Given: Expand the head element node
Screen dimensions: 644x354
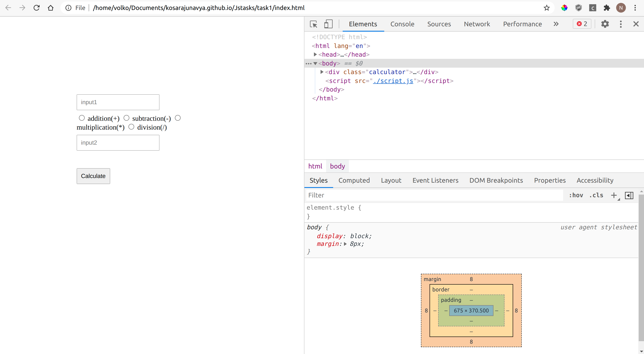Looking at the screenshot, I should (x=315, y=54).
